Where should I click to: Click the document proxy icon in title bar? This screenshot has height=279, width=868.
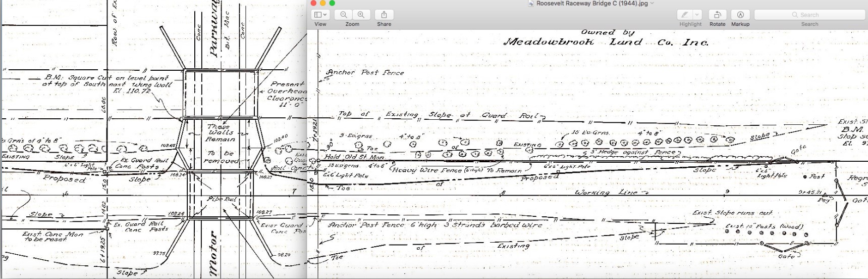click(x=531, y=4)
